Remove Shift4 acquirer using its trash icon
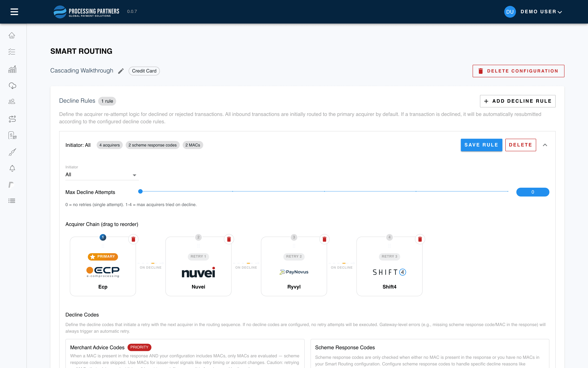Image resolution: width=588 pixels, height=368 pixels. click(x=420, y=239)
